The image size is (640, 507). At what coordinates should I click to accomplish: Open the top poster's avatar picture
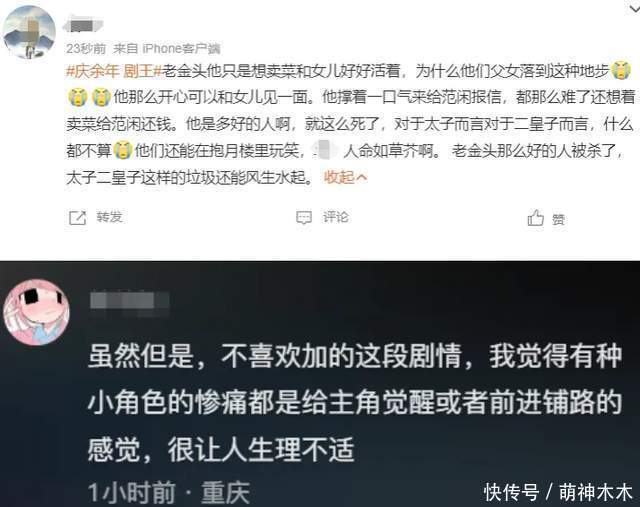tap(29, 32)
